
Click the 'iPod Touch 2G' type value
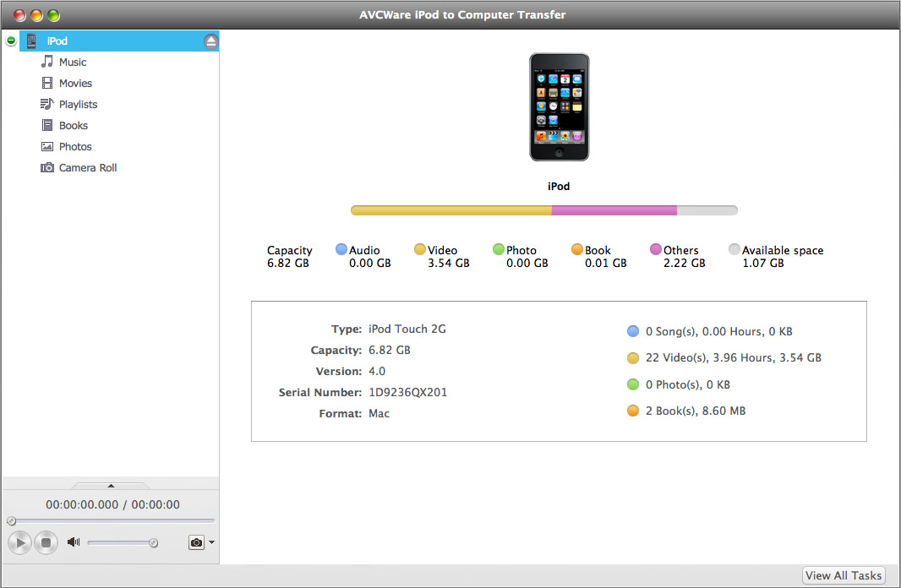tap(407, 329)
